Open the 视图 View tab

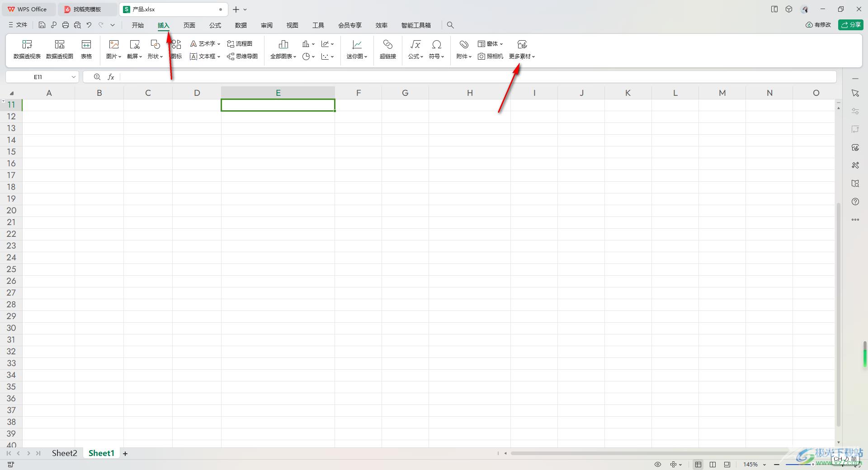pos(292,25)
